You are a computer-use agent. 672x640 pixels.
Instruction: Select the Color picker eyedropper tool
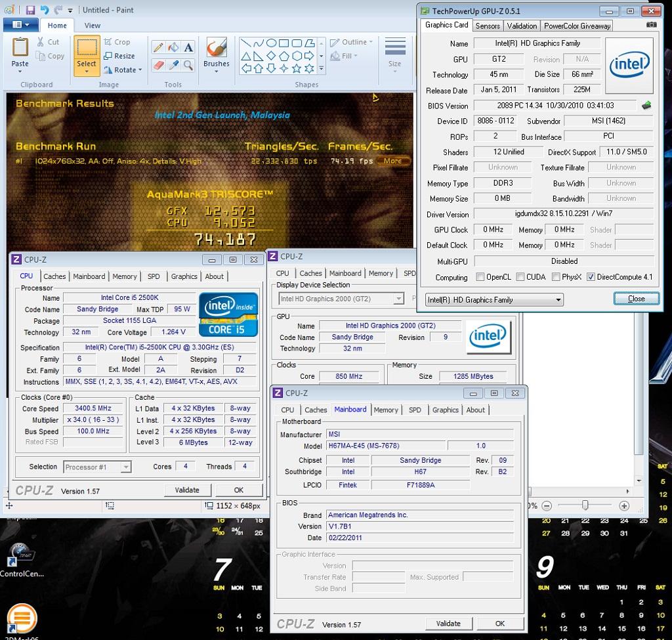click(173, 65)
